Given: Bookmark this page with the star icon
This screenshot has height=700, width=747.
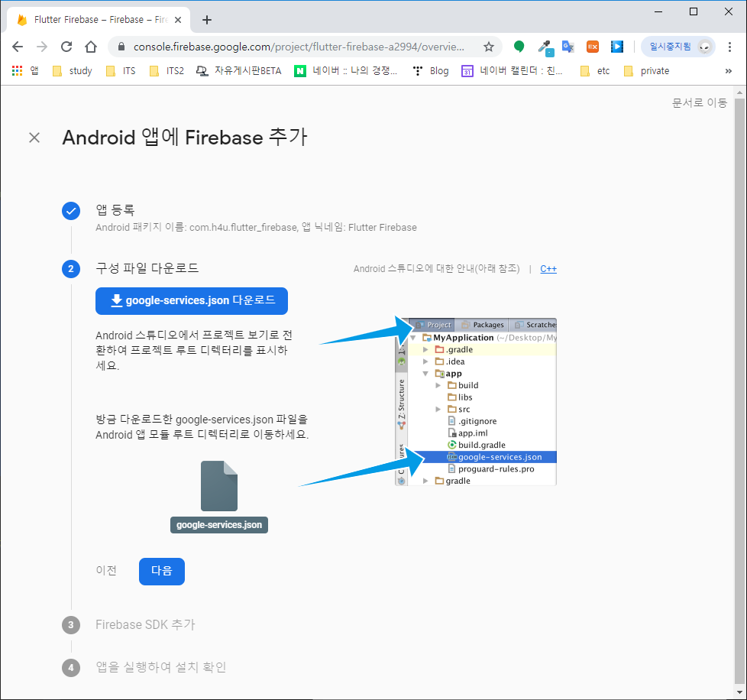Looking at the screenshot, I should (x=489, y=47).
